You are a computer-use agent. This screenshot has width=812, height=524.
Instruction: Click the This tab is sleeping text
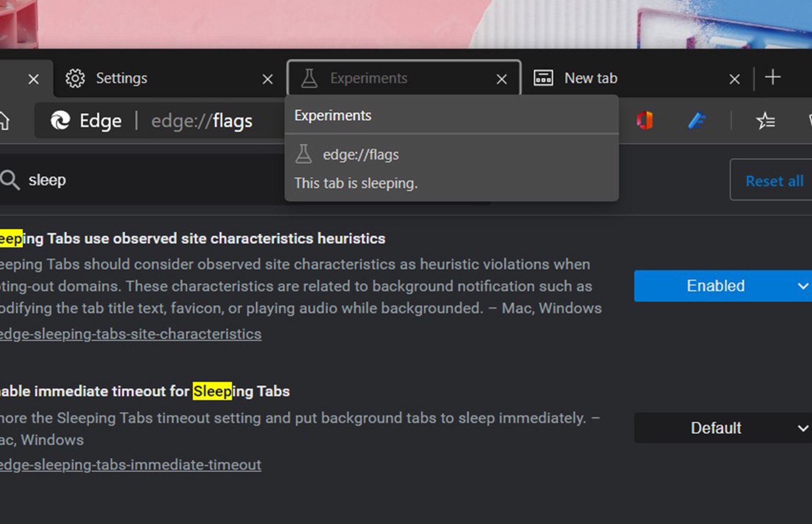(356, 183)
